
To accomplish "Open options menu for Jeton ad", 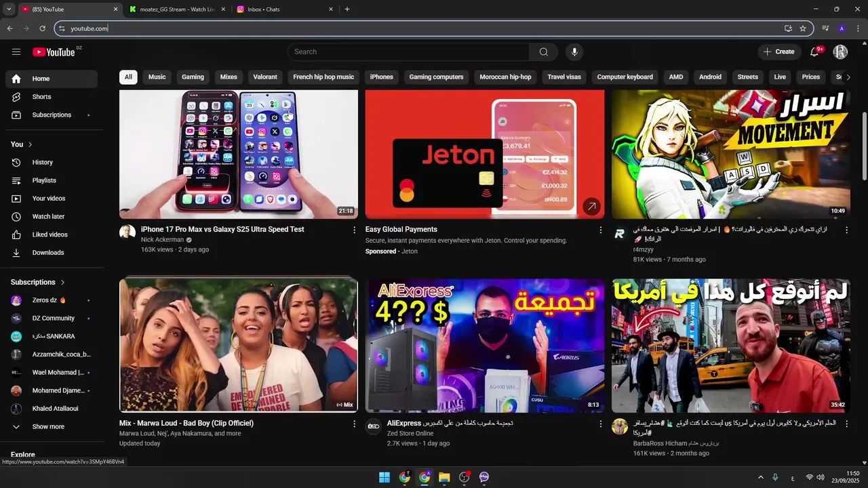I will tap(600, 230).
